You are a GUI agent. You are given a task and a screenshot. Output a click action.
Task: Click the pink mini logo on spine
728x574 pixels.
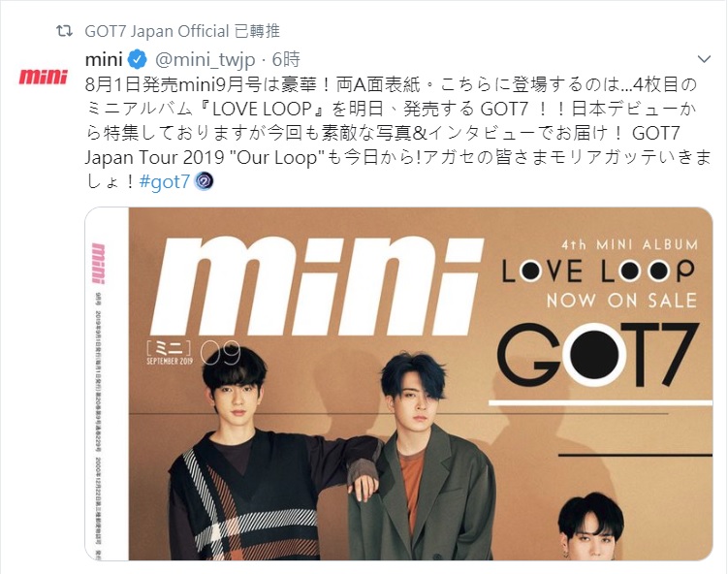tap(99, 264)
